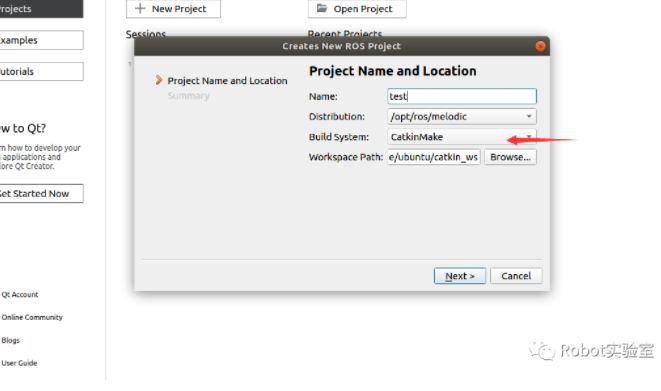
Task: Click the folder icon on Open Project
Action: tap(322, 8)
